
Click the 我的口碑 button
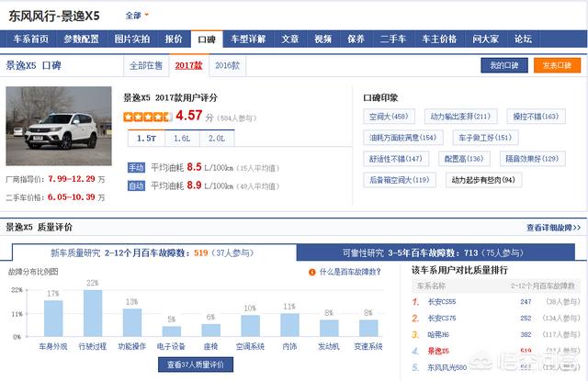[504, 65]
